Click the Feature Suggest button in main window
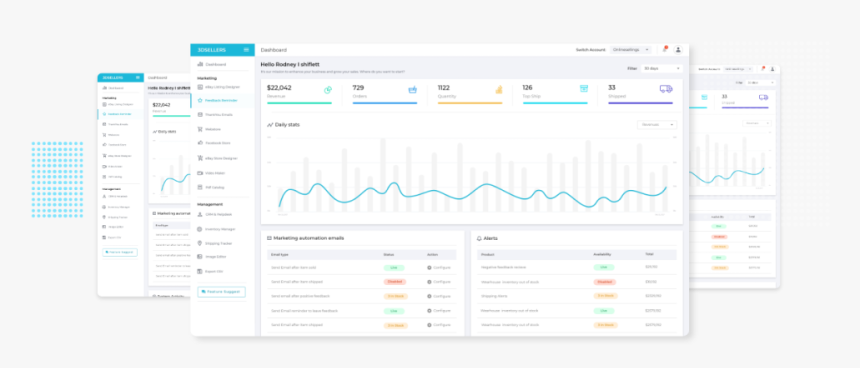This screenshot has height=368, width=860. tap(222, 292)
